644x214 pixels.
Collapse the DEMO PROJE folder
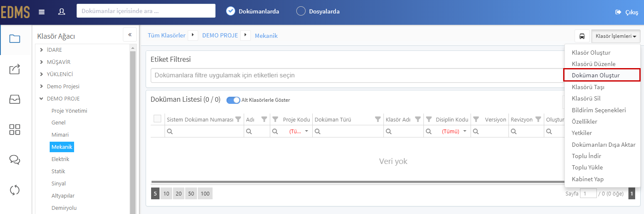(41, 99)
